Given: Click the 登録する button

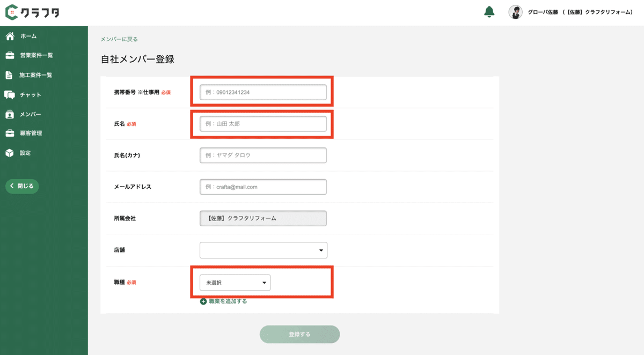Looking at the screenshot, I should click(x=299, y=334).
